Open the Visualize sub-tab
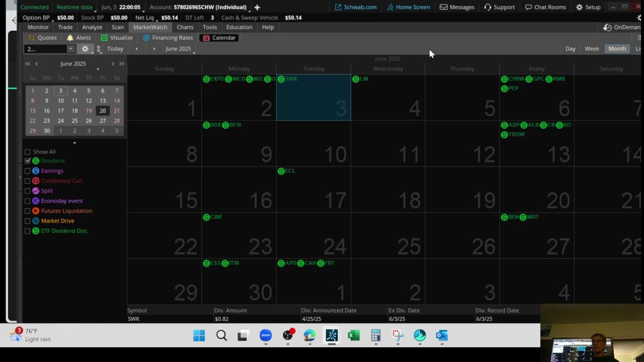Screen dimensions: 644x362 tap(116, 38)
